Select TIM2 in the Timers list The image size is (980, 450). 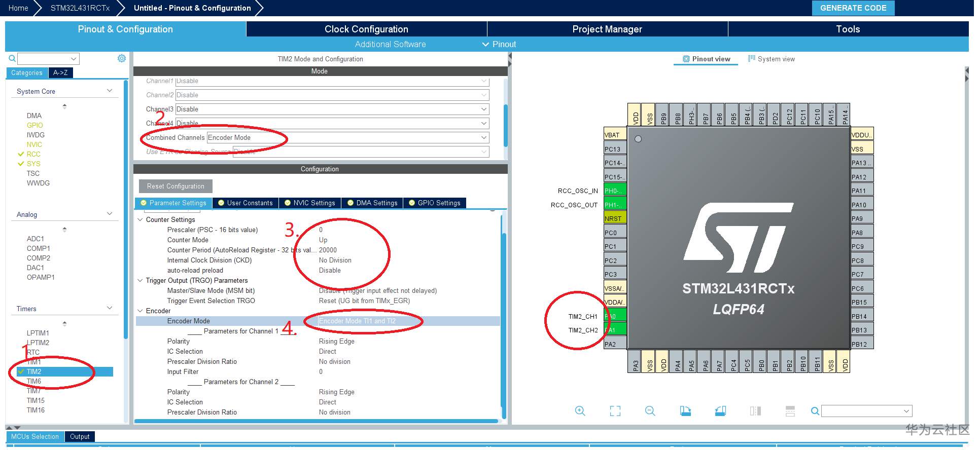click(x=65, y=372)
